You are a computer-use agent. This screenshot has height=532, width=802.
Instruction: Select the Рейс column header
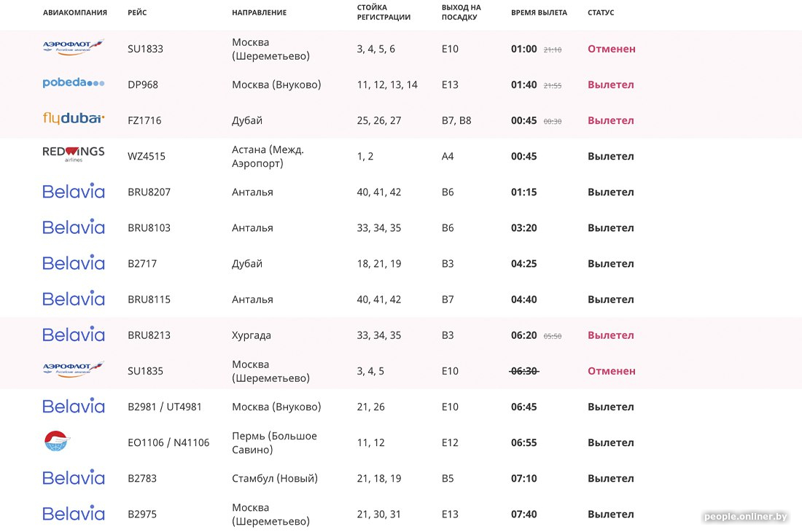pyautogui.click(x=137, y=13)
